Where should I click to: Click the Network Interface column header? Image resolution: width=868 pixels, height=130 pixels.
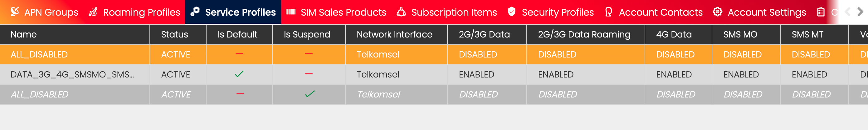[x=394, y=34]
